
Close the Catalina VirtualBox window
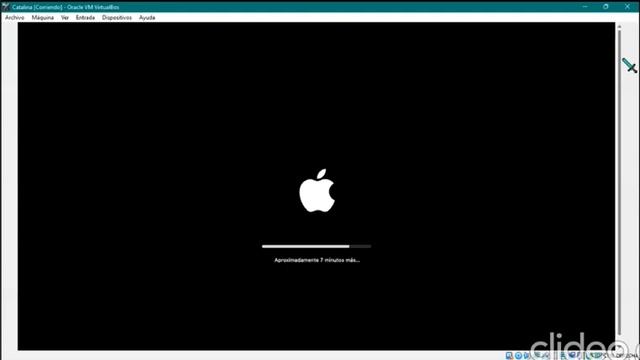click(627, 7)
